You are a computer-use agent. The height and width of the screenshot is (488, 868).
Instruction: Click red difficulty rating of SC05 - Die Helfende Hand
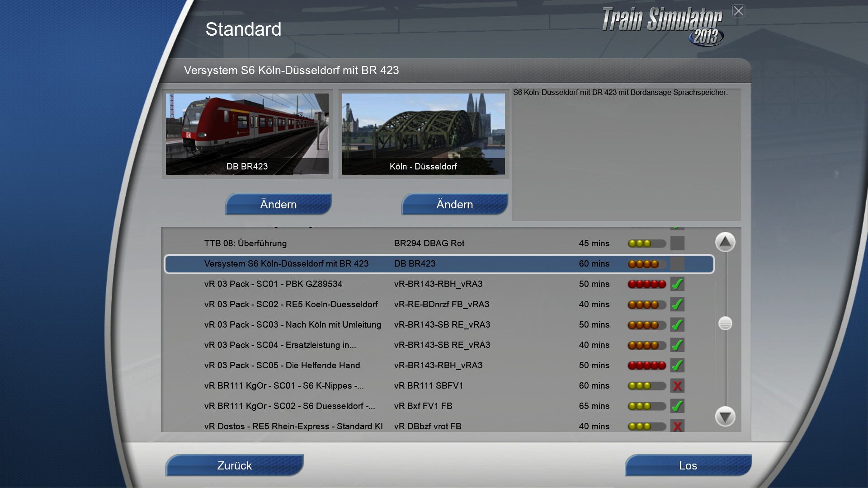pos(647,366)
